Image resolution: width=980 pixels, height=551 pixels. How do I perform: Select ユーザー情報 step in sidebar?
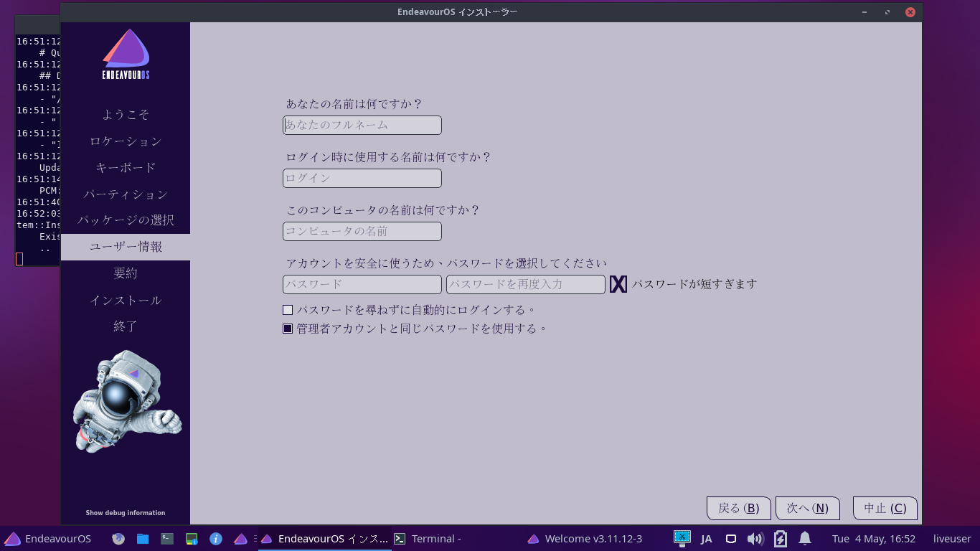coord(126,247)
